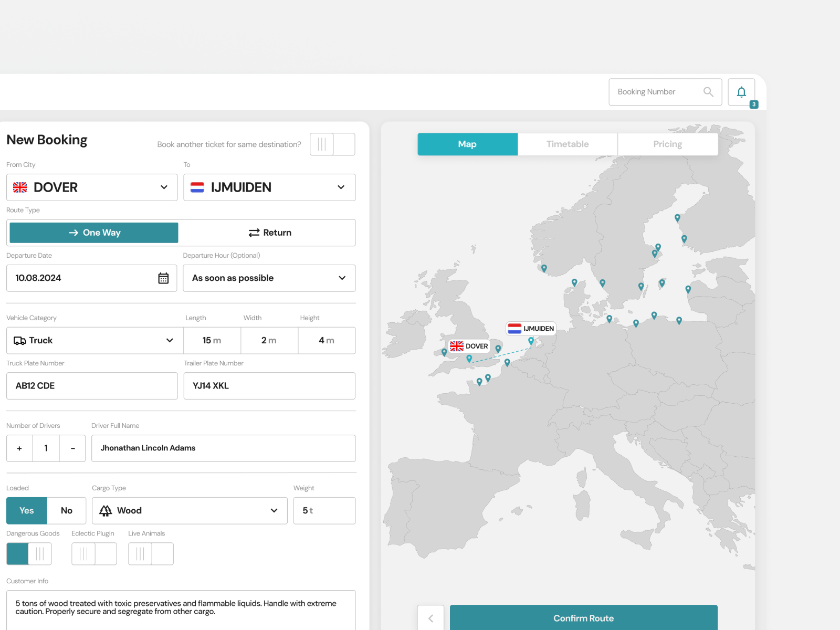Image resolution: width=840 pixels, height=630 pixels.
Task: Click the cargo Weight field
Action: 324,511
